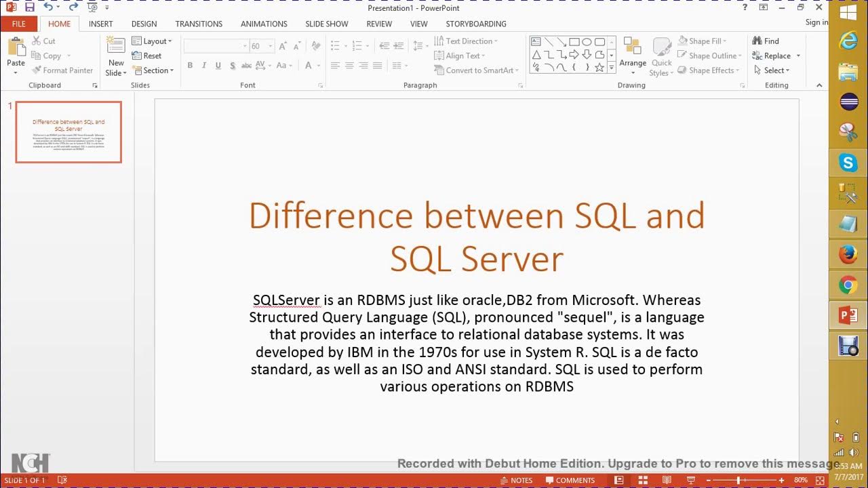868x488 pixels.
Task: Select the Rectangle shape in shapes gallery
Action: click(x=574, y=42)
